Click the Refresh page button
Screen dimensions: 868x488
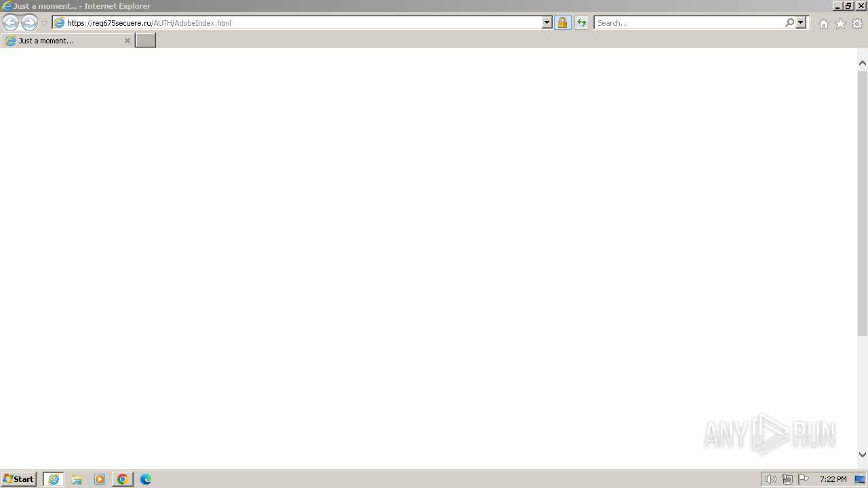(582, 22)
